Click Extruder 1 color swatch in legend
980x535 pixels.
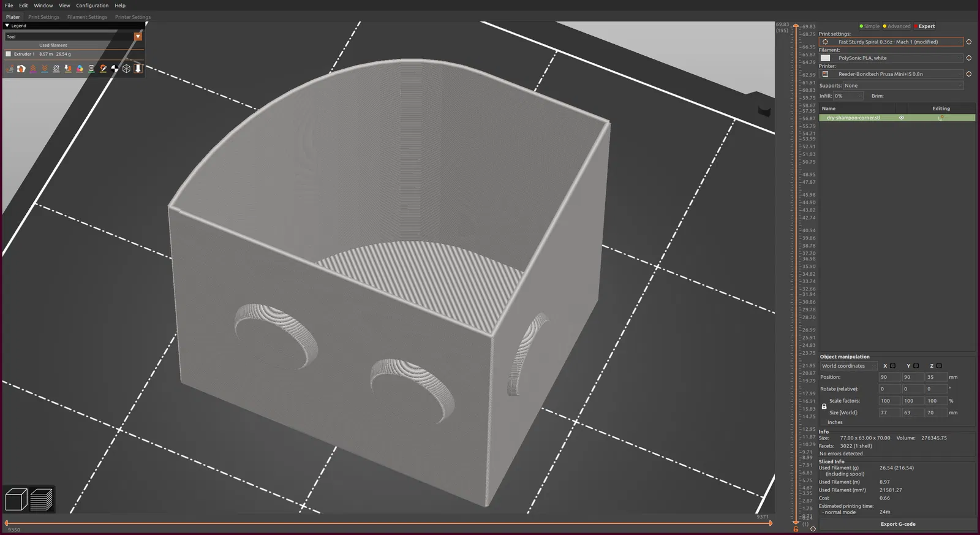click(8, 54)
